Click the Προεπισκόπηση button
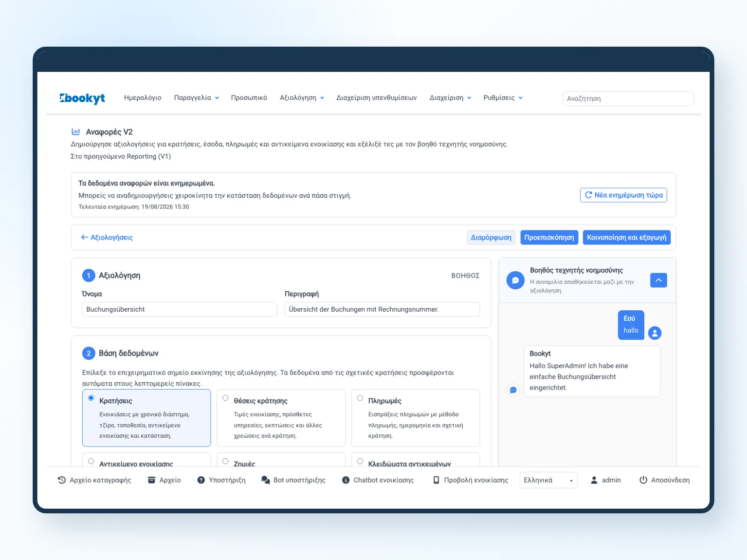 pos(549,238)
